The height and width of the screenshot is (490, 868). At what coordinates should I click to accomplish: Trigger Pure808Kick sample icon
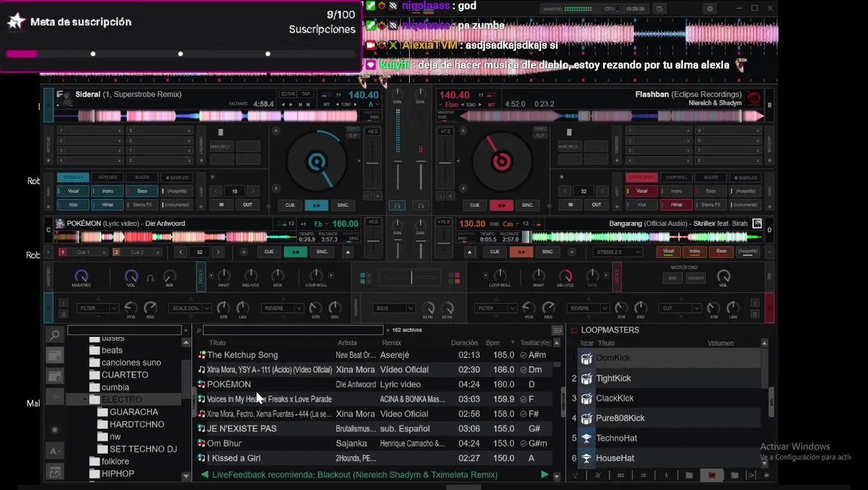pyautogui.click(x=586, y=418)
